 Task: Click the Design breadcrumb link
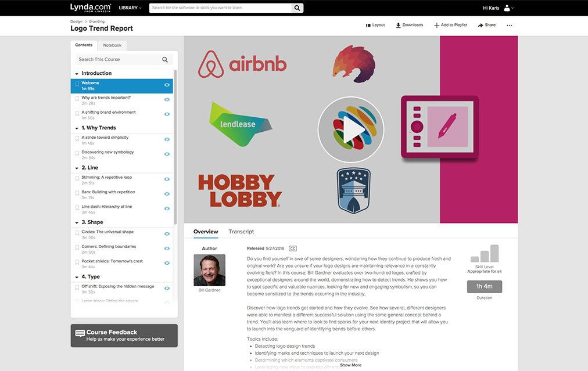point(76,21)
